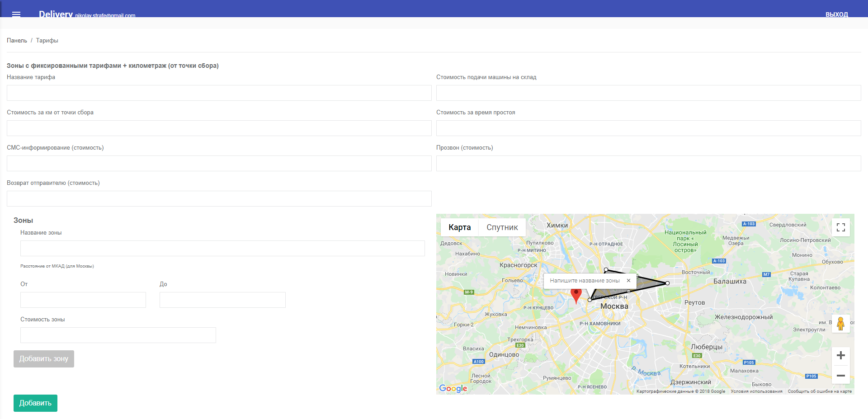Zoom in on the map
This screenshot has height=419, width=868.
pos(841,356)
